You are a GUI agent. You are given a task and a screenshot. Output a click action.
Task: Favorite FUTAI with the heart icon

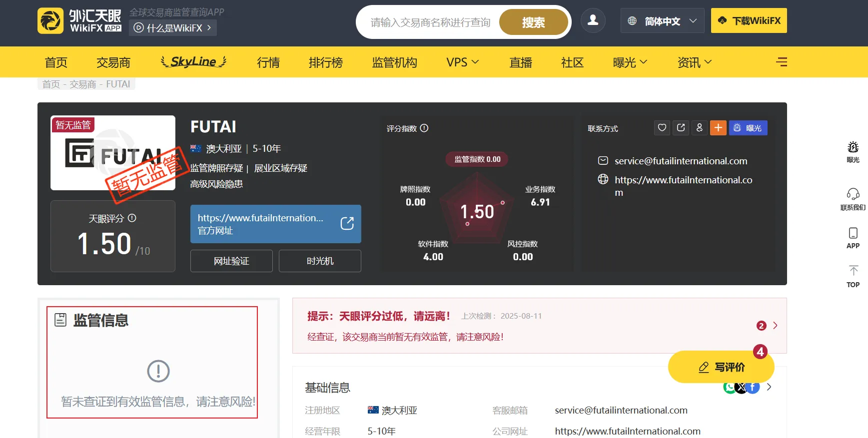662,128
